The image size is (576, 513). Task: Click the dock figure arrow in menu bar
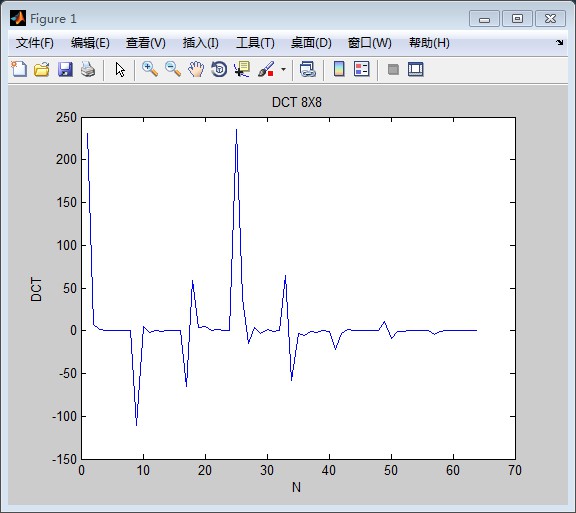[x=559, y=43]
